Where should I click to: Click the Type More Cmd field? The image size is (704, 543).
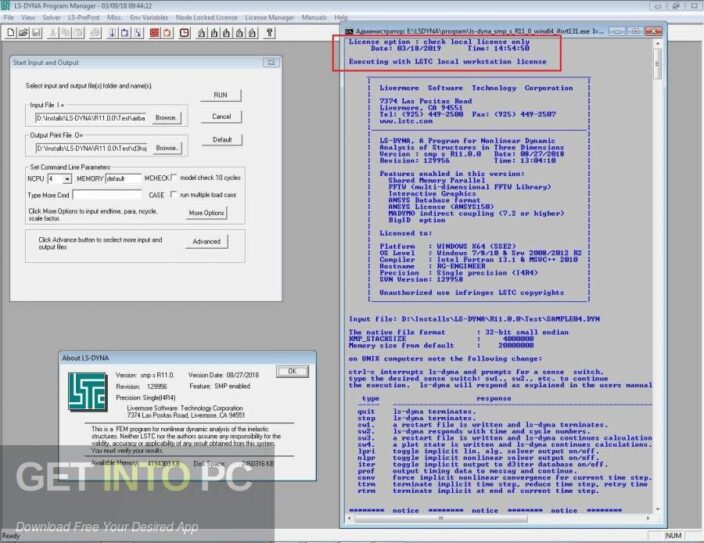pos(107,195)
